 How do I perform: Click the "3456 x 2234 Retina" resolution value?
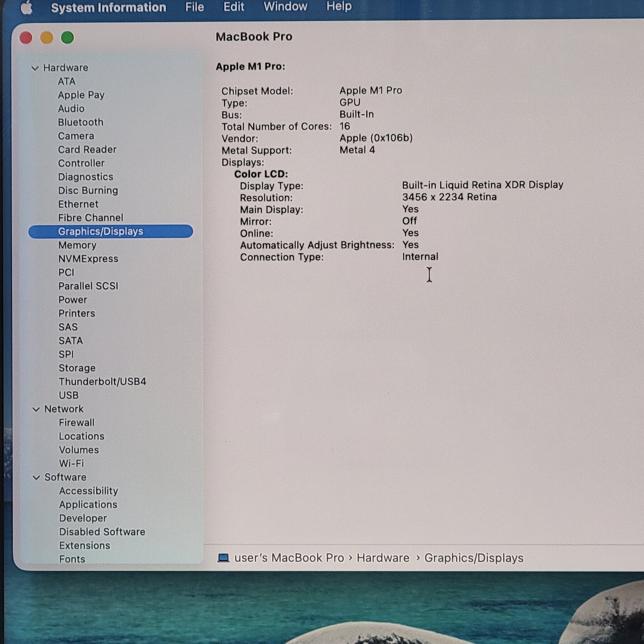pyautogui.click(x=449, y=197)
